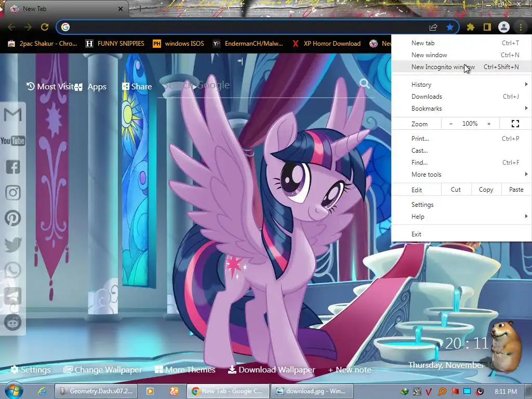532x399 pixels.
Task: Open WhatsApp from the left sidebar
Action: (13, 270)
